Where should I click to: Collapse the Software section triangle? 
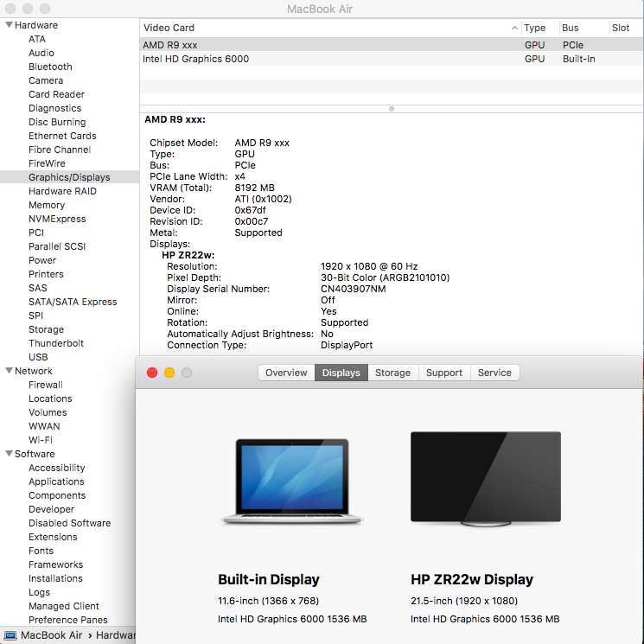coord(9,454)
